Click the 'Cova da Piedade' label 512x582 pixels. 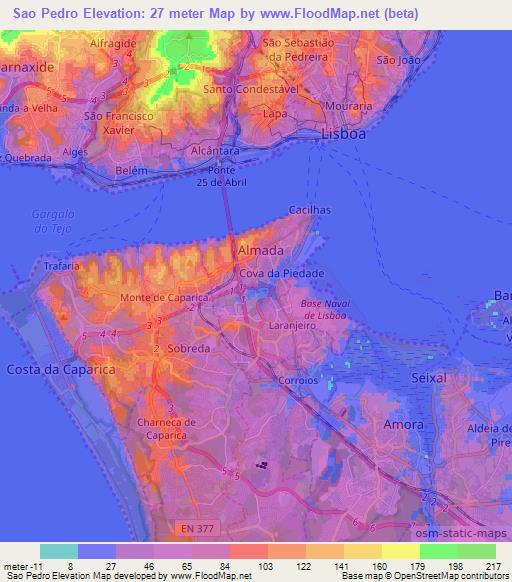(282, 274)
